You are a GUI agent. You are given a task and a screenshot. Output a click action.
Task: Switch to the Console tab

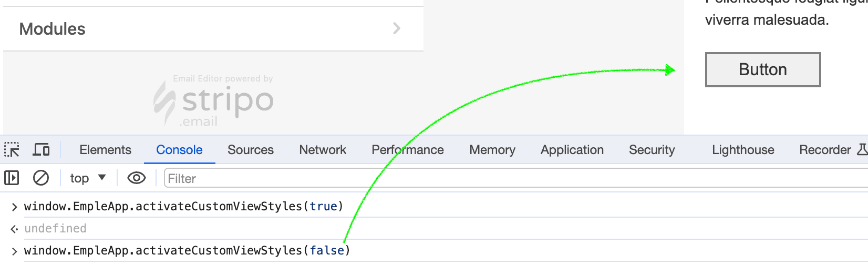[179, 150]
